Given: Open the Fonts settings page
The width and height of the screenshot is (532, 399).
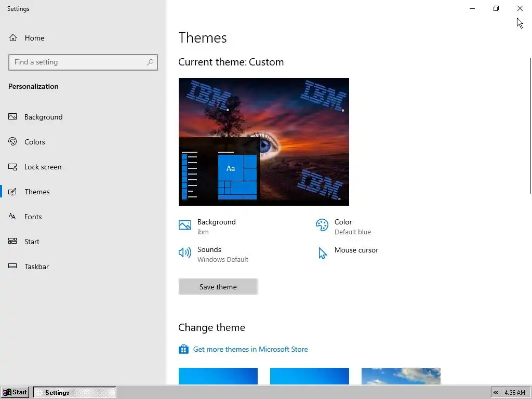Looking at the screenshot, I should coord(83,217).
